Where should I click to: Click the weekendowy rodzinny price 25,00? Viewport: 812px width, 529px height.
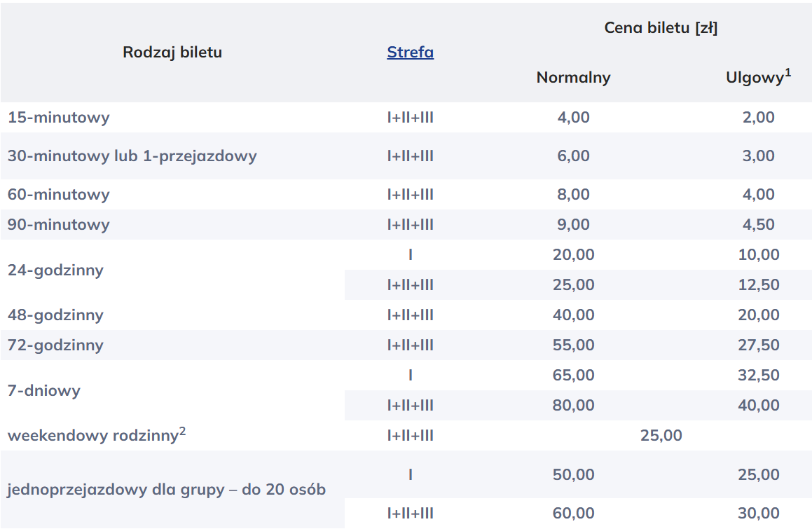661,436
